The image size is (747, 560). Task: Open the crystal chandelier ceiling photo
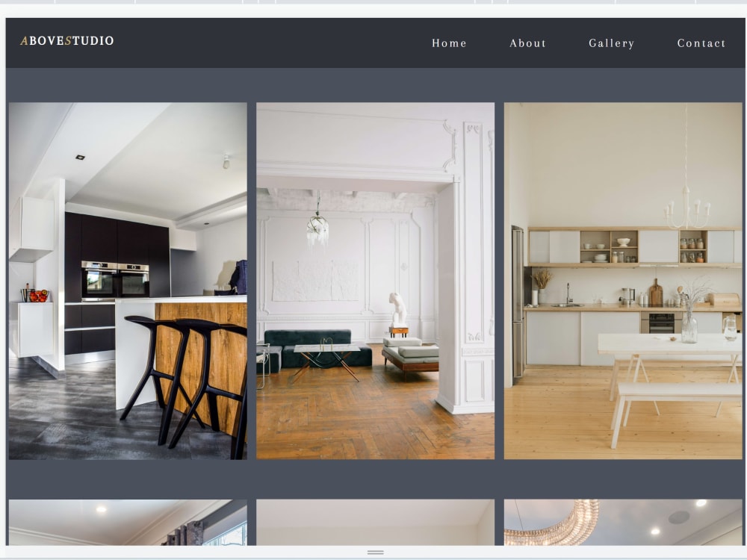click(x=623, y=523)
